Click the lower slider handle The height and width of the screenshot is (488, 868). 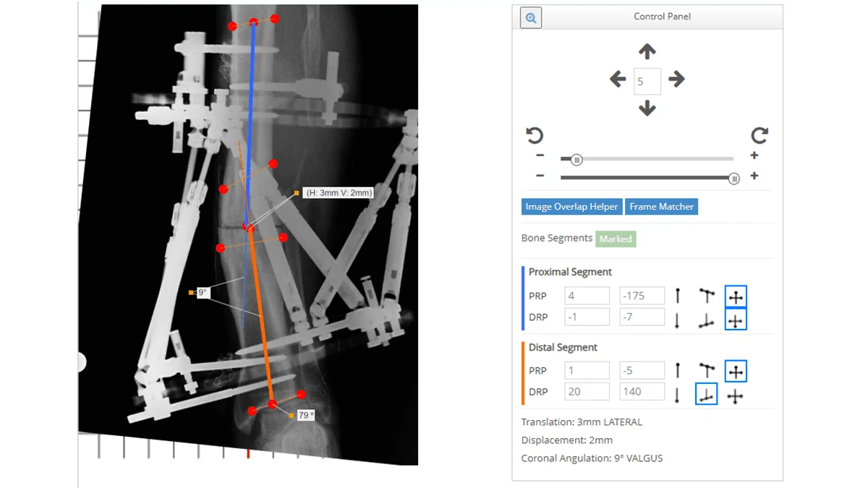coord(734,179)
